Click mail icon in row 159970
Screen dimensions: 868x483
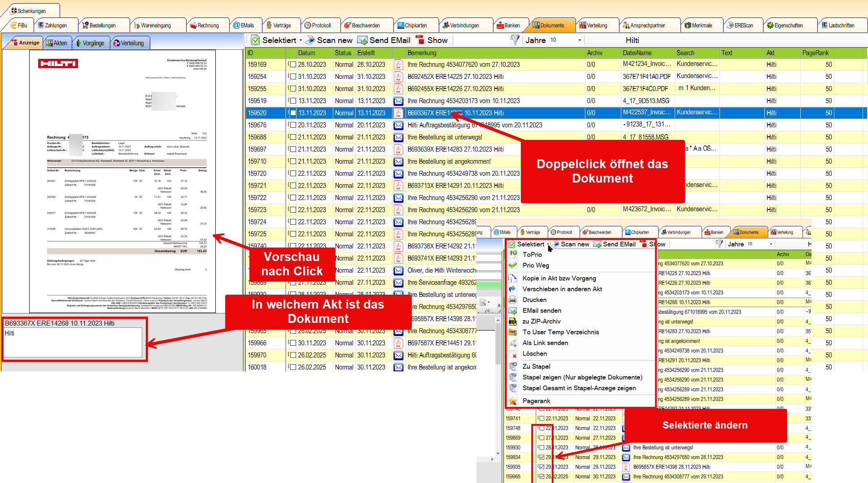pos(398,355)
